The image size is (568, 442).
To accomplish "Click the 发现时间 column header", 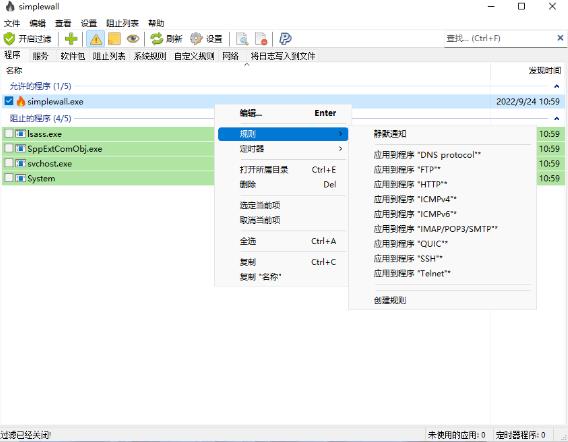I will click(x=545, y=70).
